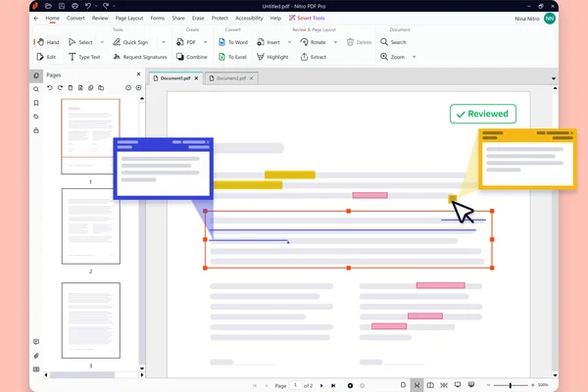This screenshot has width=588, height=392.
Task: Open the Page Layout ribbon tab
Action: click(129, 18)
